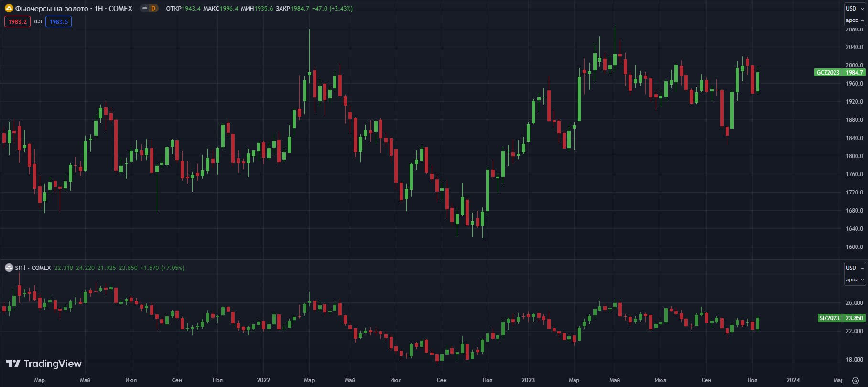Open the chart settings hexagon icon
868x387 pixels.
[856, 380]
